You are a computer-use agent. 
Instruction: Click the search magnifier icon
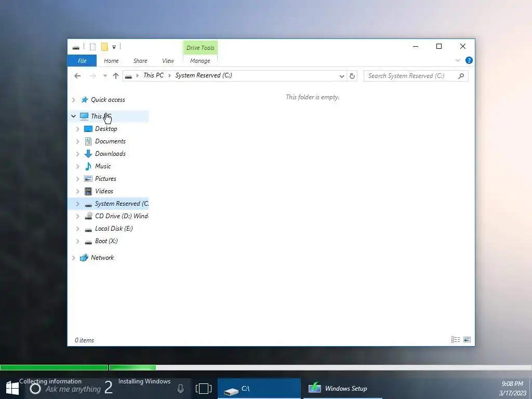[x=461, y=76]
